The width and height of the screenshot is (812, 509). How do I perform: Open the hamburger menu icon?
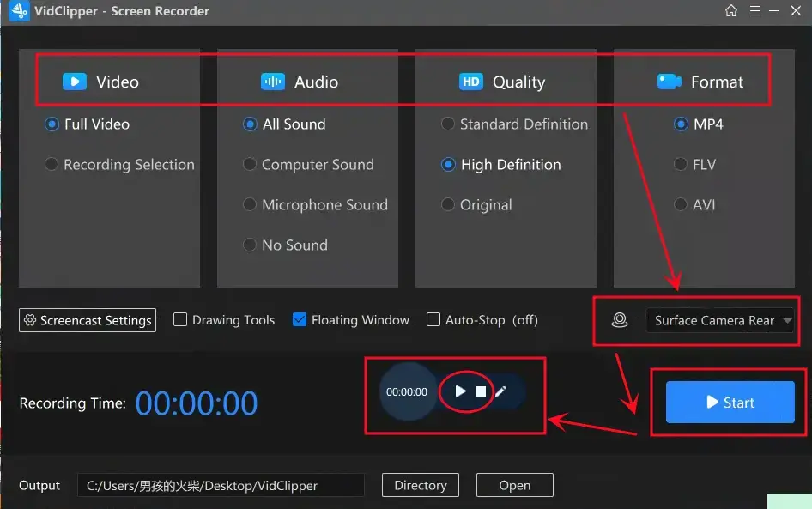tap(755, 10)
